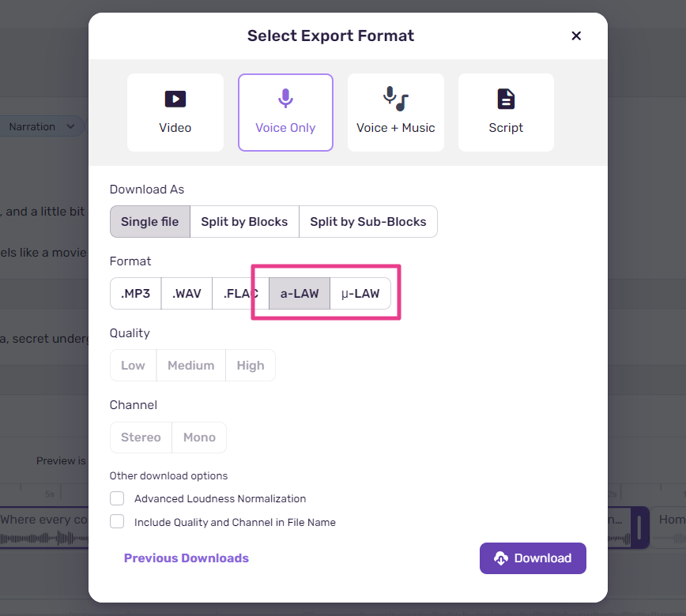The width and height of the screenshot is (686, 616).
Task: Select the µ-LAW format
Action: click(x=360, y=293)
